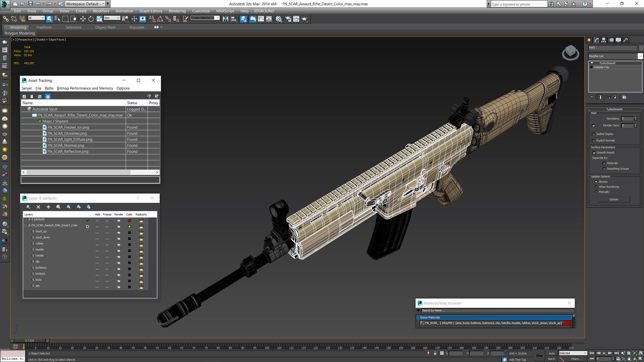Go to the End frame control

(616, 353)
